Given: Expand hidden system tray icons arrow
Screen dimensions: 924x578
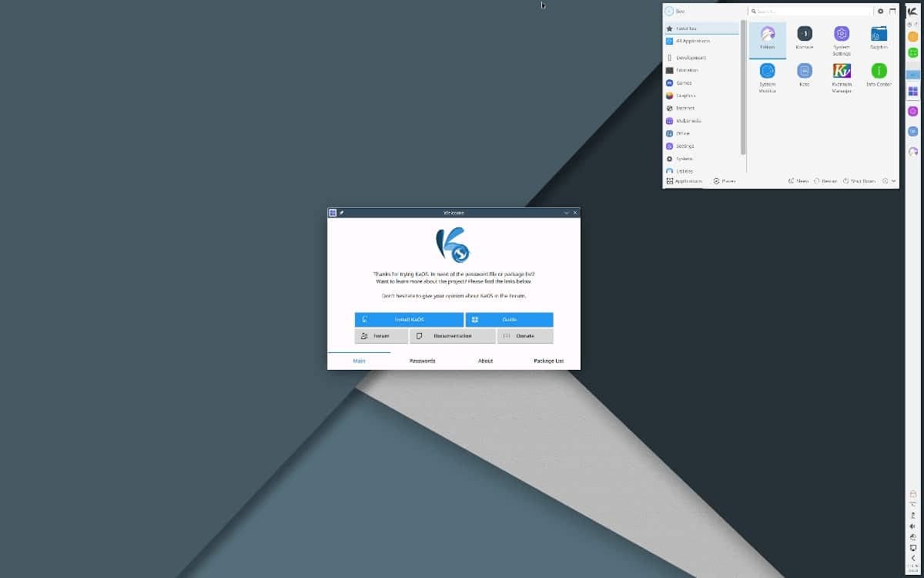Looking at the screenshot, I should tap(913, 559).
